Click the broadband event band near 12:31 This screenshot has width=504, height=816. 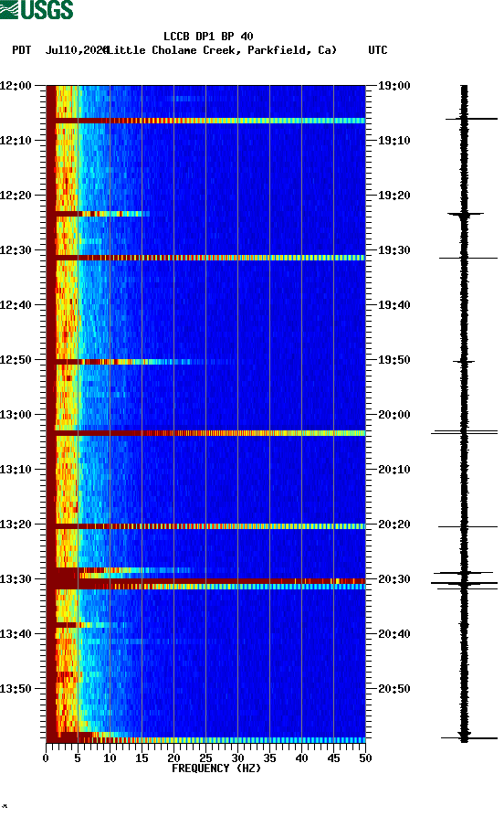206,258
